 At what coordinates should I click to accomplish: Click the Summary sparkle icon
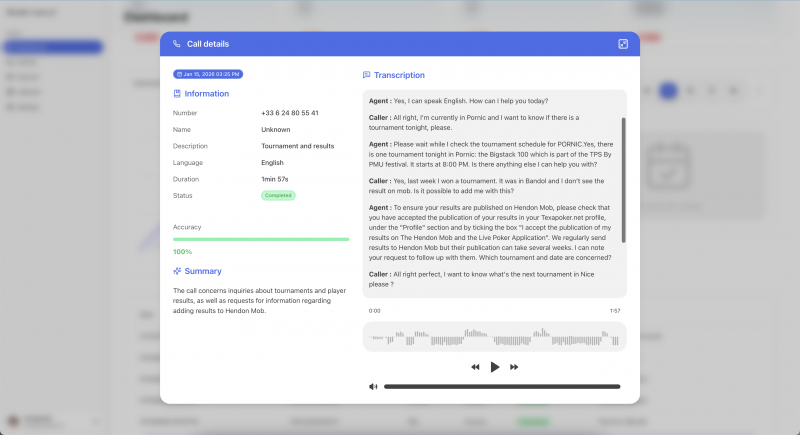pos(177,271)
